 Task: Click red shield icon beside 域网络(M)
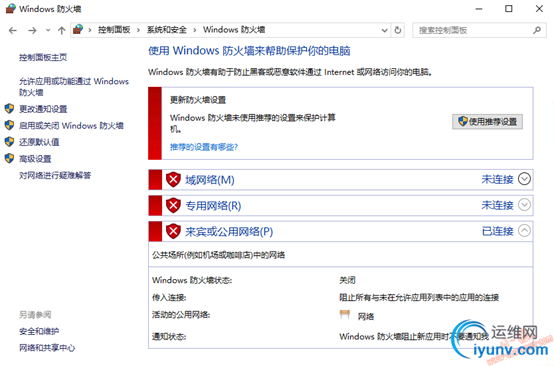coord(173,179)
